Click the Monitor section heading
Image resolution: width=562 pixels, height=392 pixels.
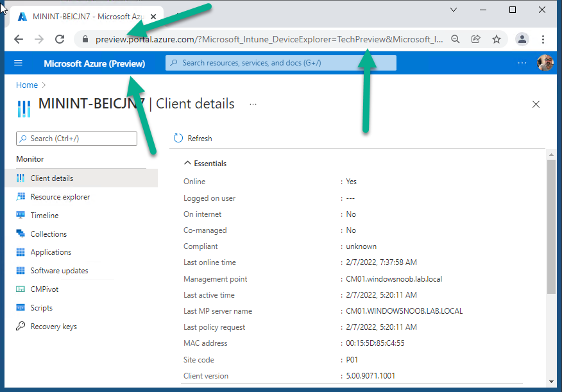coord(30,158)
